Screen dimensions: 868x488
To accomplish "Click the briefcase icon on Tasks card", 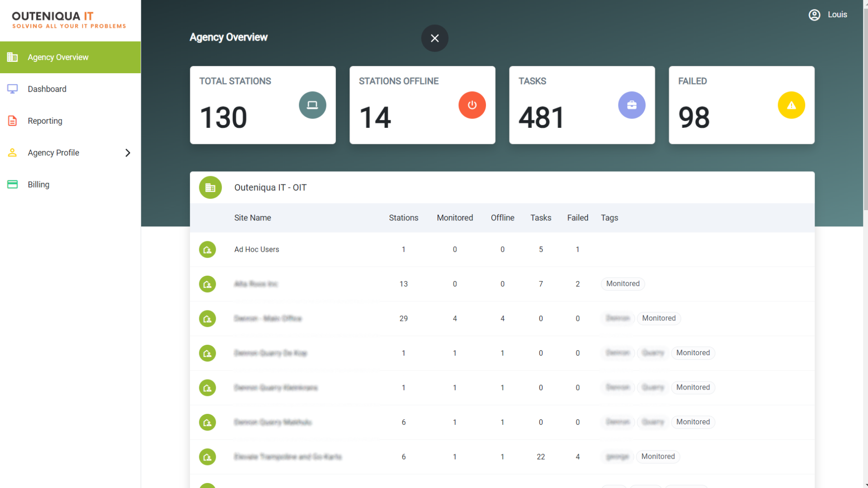I will (x=632, y=105).
